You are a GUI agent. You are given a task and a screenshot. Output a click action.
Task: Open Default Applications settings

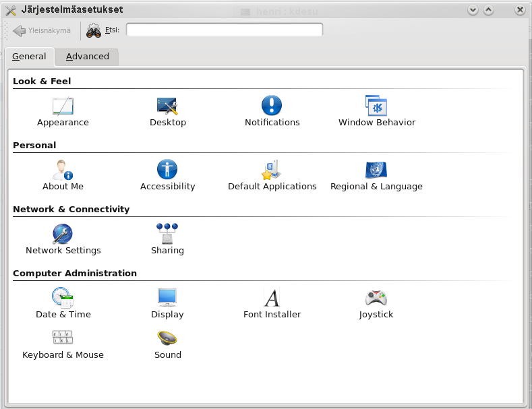(272, 170)
